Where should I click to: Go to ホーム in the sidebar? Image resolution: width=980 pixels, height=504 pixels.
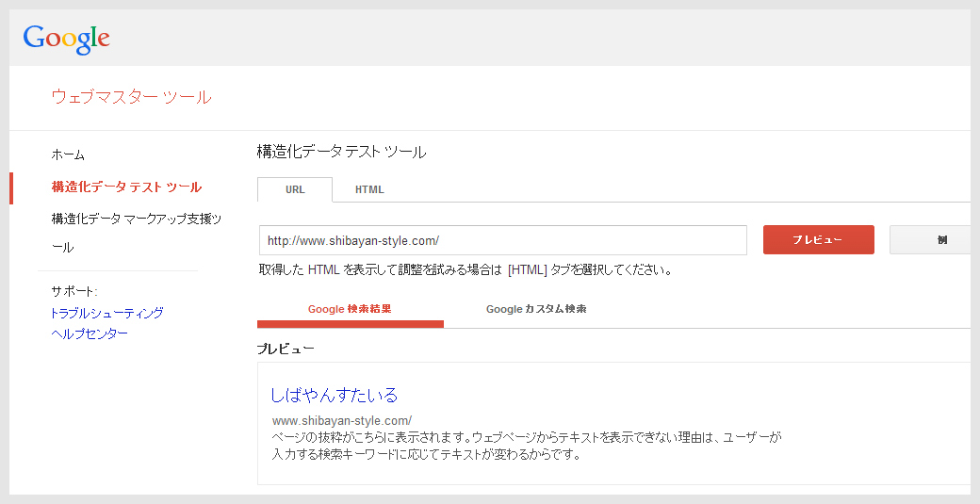coord(68,154)
